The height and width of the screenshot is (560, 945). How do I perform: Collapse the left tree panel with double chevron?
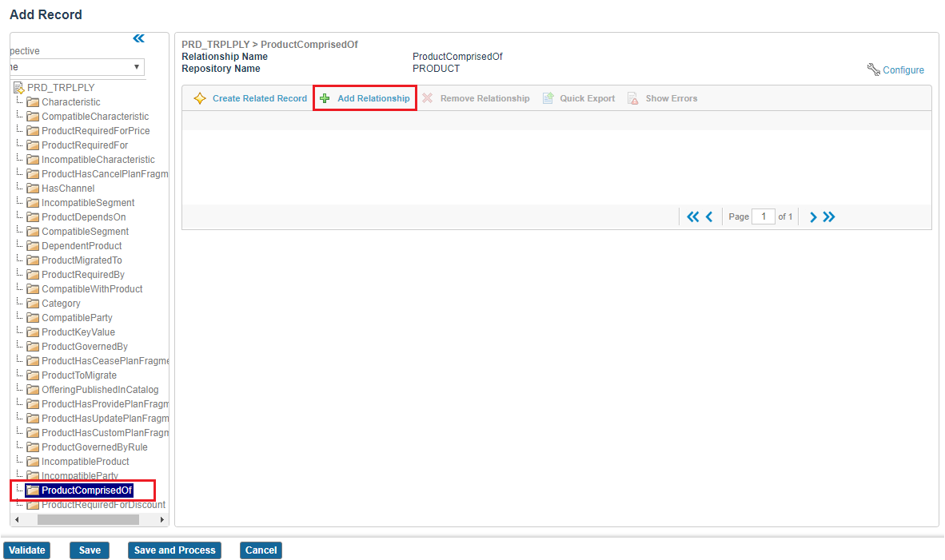pyautogui.click(x=138, y=38)
